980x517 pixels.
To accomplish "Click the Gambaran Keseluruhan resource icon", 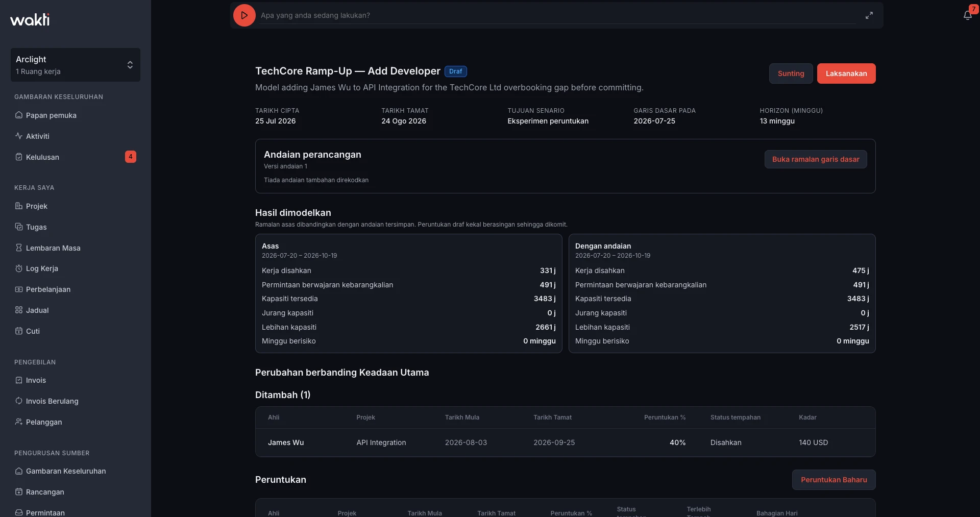I will [x=19, y=471].
